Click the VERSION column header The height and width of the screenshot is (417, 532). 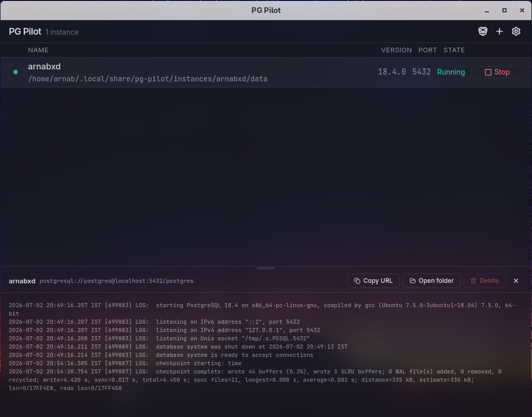pos(396,50)
